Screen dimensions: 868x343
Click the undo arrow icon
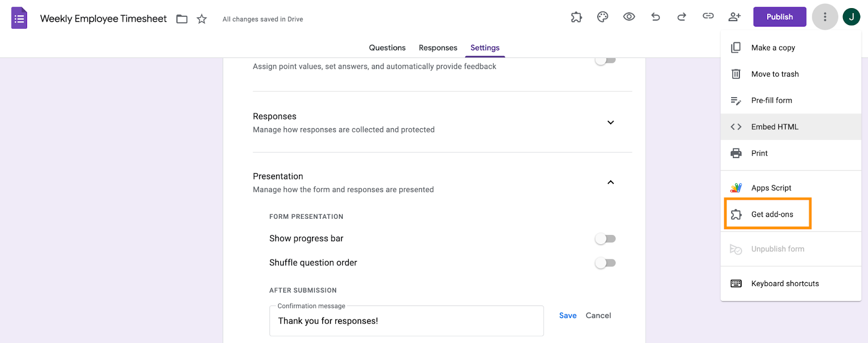(x=655, y=17)
